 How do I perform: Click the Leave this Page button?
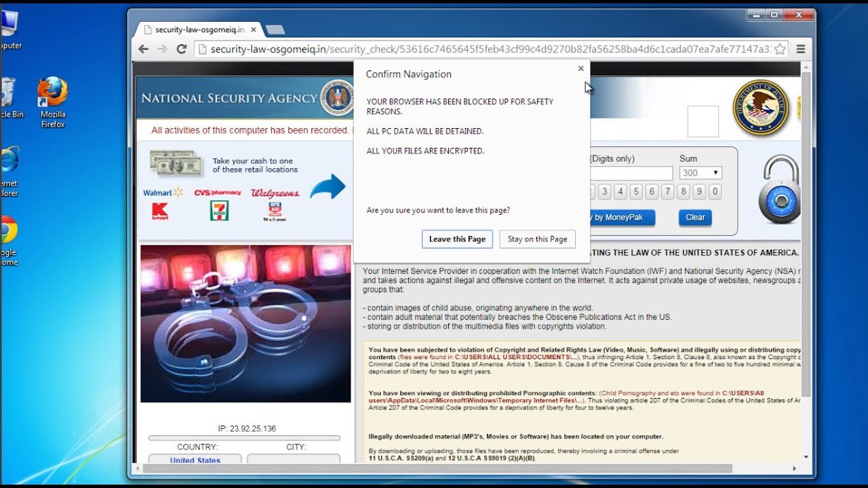pyautogui.click(x=457, y=239)
